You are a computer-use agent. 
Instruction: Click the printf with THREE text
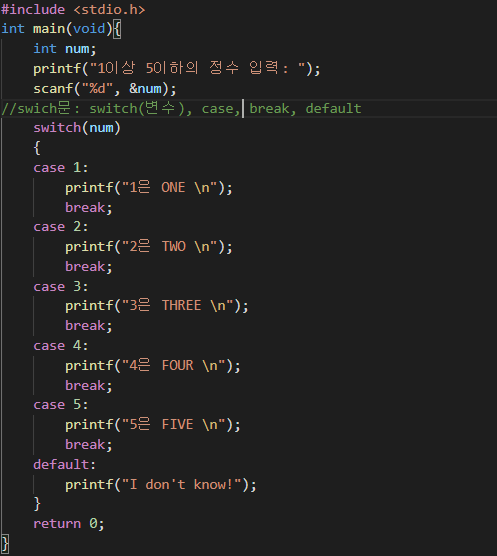pos(157,306)
